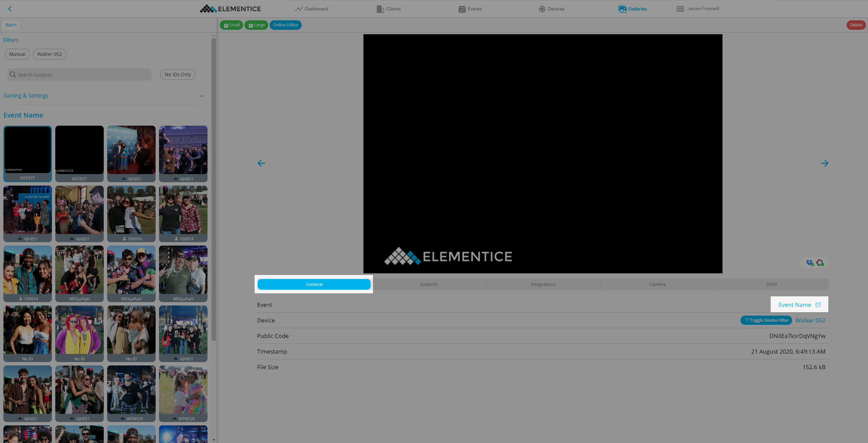This screenshot has width=868, height=443.
Task: Open the Event Name link
Action: coord(794,305)
